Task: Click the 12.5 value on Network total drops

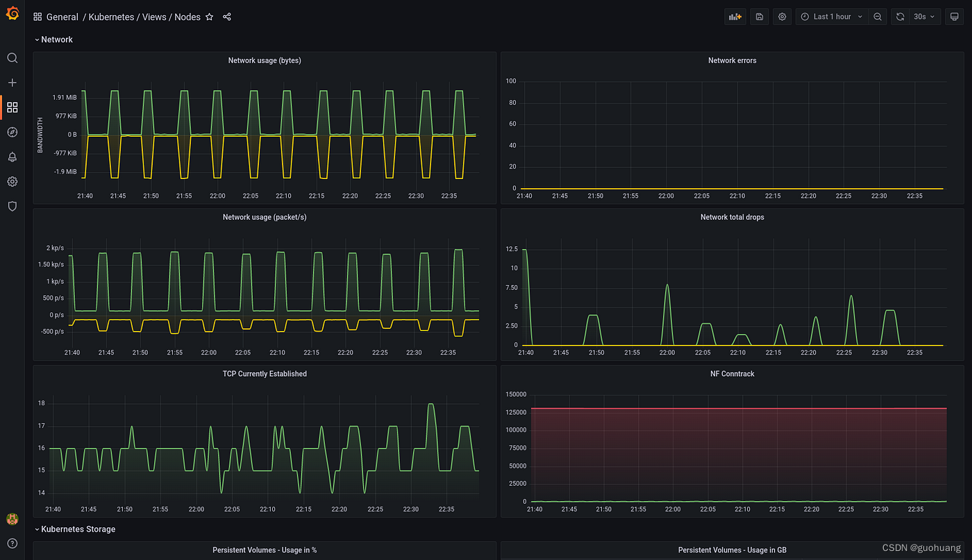Action: [x=512, y=248]
